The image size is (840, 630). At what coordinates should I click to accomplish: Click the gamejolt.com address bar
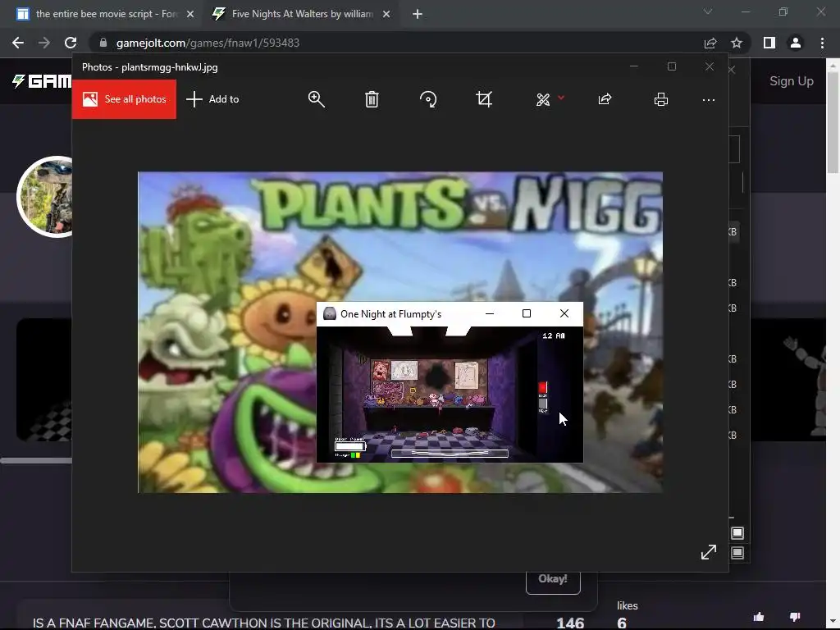click(396, 43)
